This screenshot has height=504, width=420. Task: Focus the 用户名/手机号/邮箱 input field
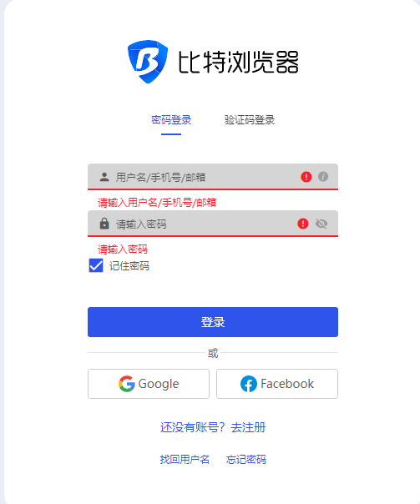[213, 177]
